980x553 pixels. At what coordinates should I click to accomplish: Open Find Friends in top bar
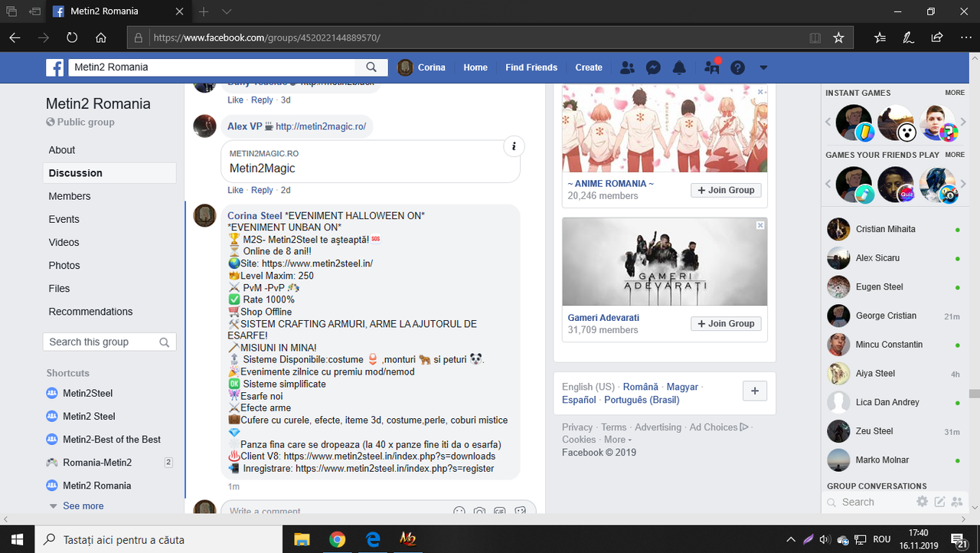531,67
